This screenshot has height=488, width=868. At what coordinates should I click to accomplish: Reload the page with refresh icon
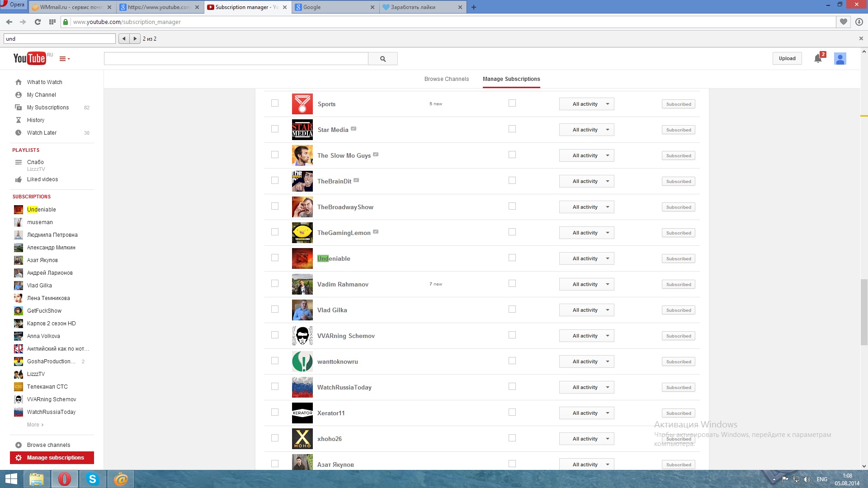38,22
